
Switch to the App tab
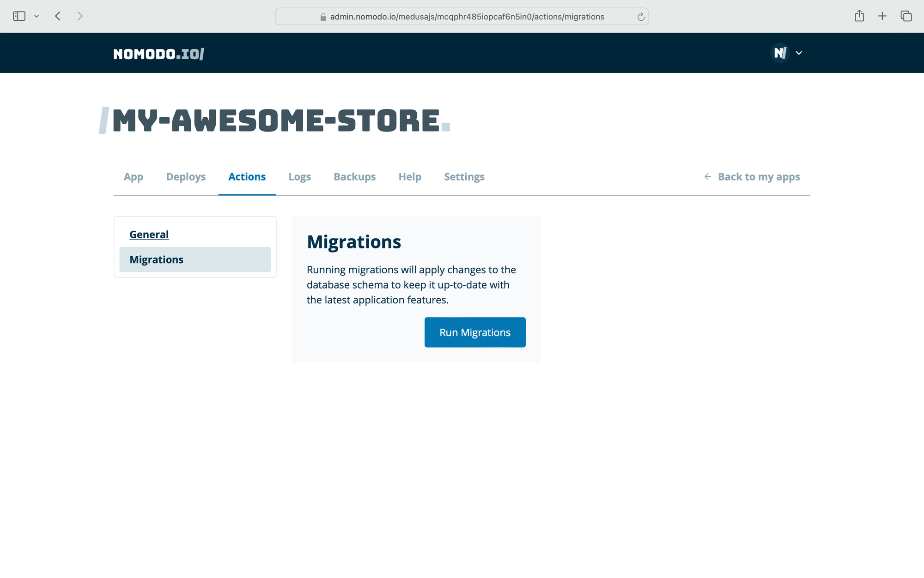(x=134, y=177)
